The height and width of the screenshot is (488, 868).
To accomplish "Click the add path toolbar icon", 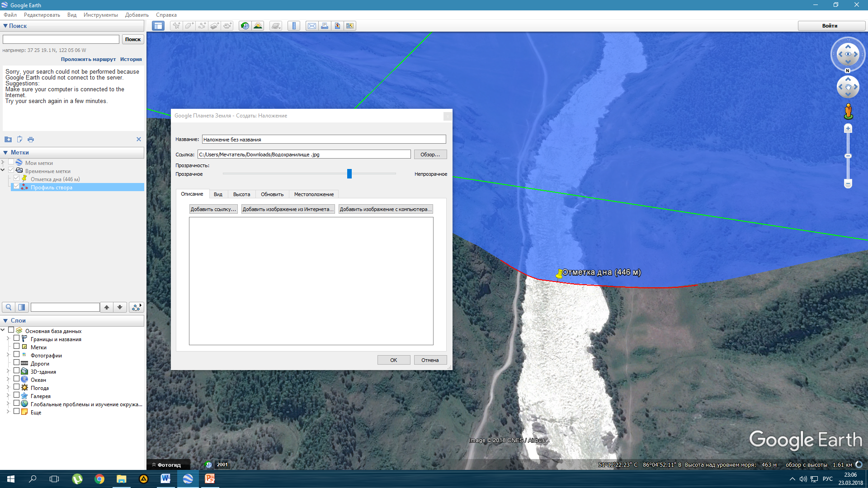I will pyautogui.click(x=202, y=26).
